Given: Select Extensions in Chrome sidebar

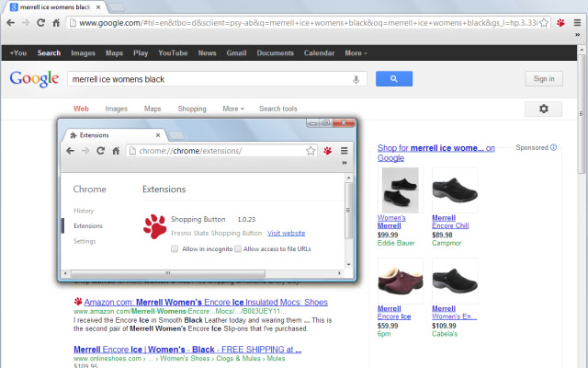Looking at the screenshot, I should [88, 225].
